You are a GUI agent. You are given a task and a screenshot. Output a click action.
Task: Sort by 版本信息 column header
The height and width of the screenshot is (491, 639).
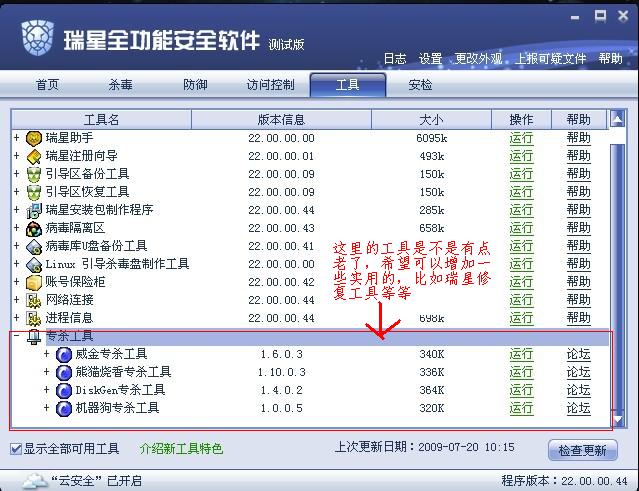[x=281, y=120]
